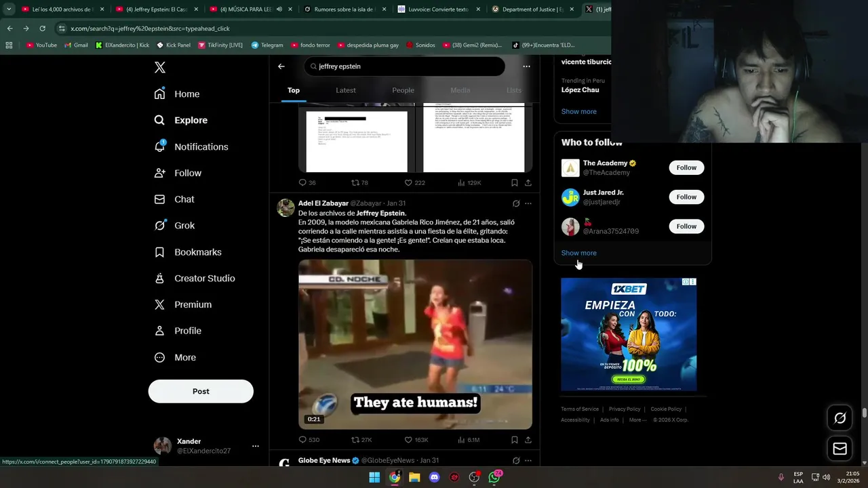Open the Kick Panel bookmark
The height and width of the screenshot is (488, 868).
pyautogui.click(x=174, y=45)
